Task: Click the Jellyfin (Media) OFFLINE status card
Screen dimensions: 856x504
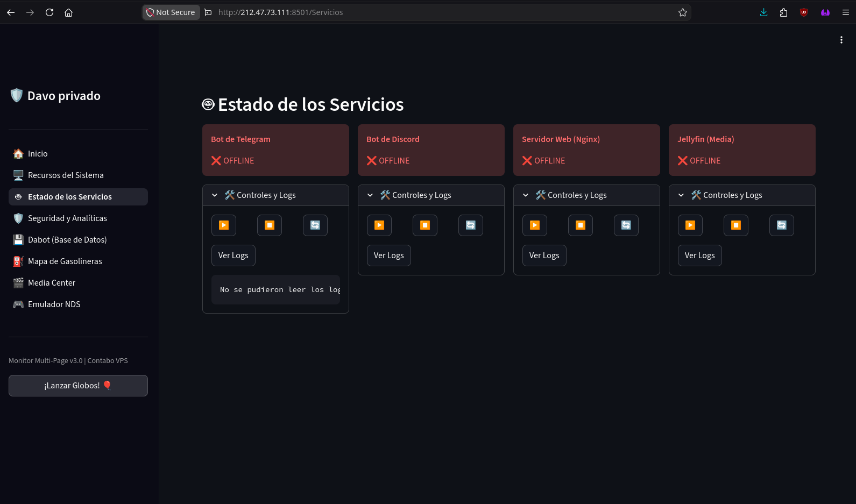Action: point(742,150)
